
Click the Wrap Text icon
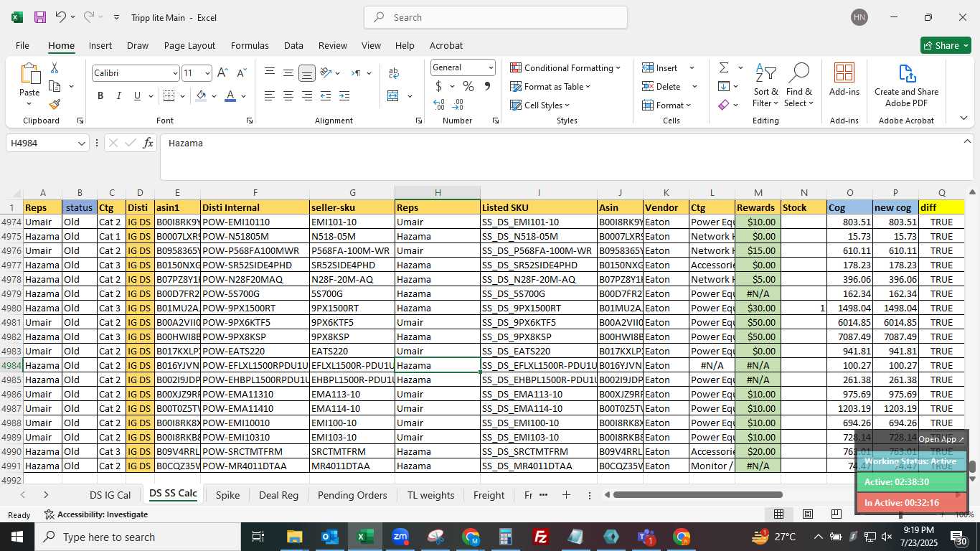[x=394, y=73]
